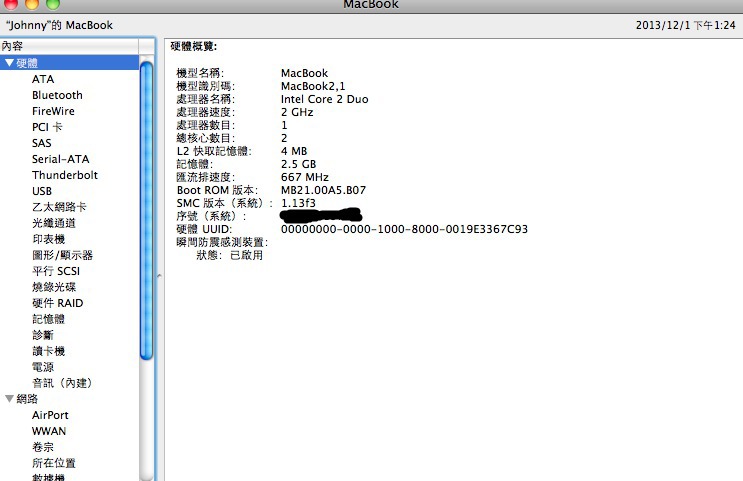The height and width of the screenshot is (481, 743).
Task: Collapse the 硬體 category triangle
Action: pyautogui.click(x=9, y=63)
